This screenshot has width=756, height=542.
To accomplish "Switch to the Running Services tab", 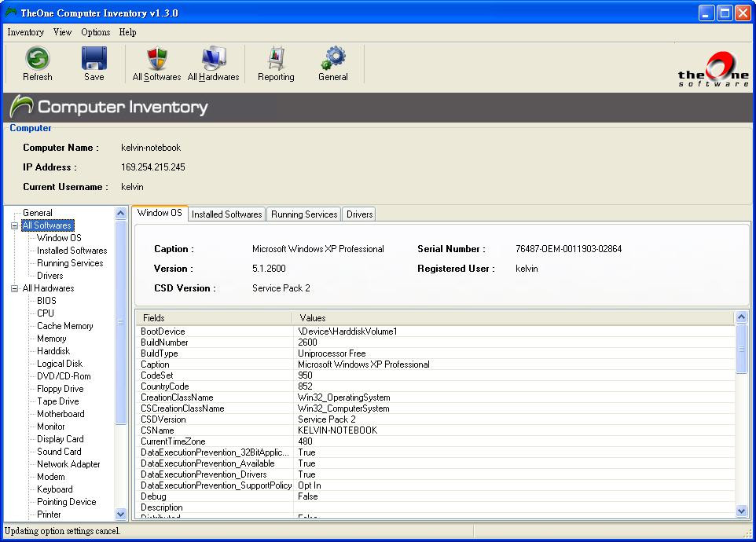I will (304, 214).
